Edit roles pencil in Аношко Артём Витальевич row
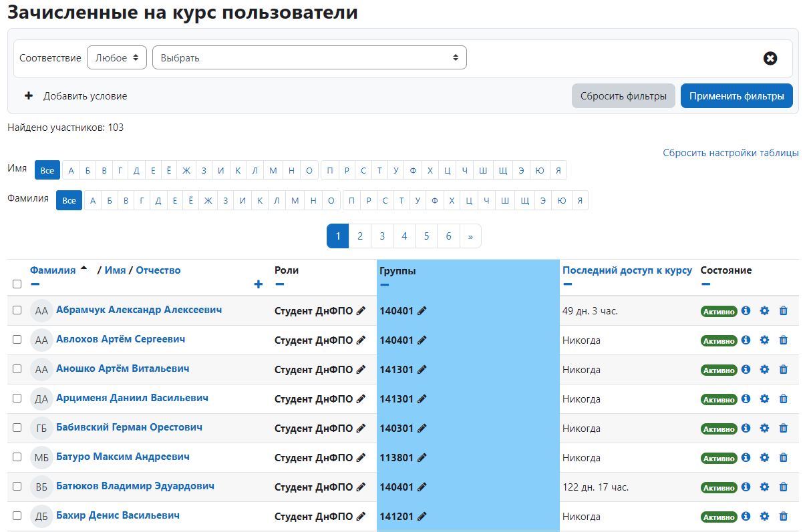Image resolution: width=809 pixels, height=532 pixels. (x=361, y=370)
